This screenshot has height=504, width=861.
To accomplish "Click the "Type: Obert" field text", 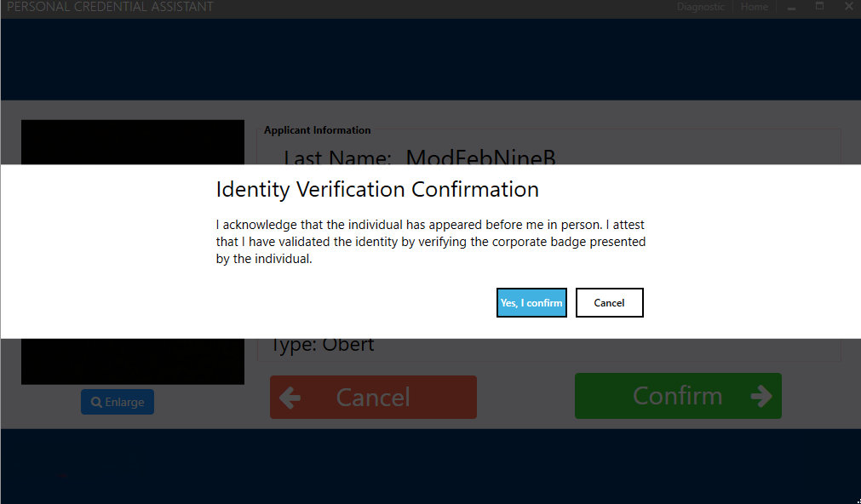I will (323, 346).
